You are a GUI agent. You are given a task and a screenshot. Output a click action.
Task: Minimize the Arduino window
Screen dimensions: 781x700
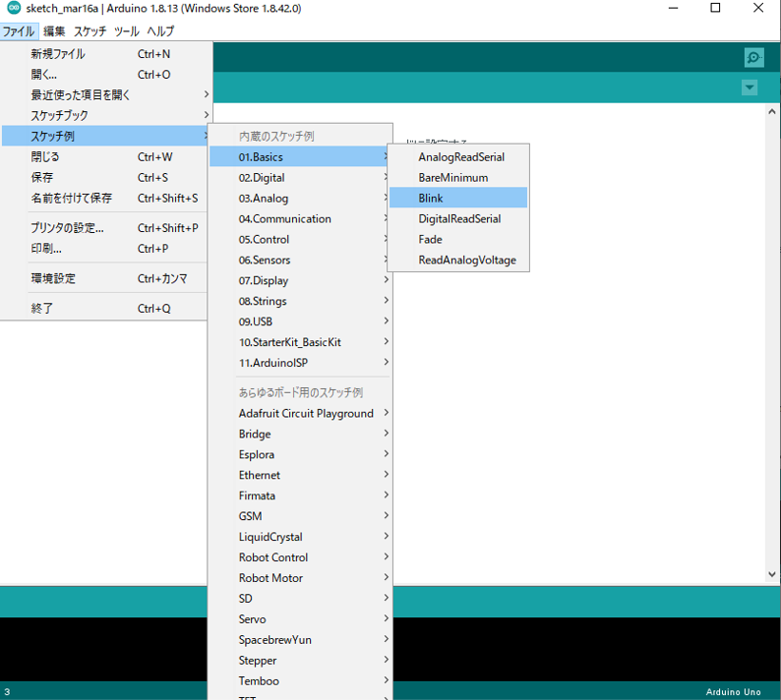tap(673, 8)
